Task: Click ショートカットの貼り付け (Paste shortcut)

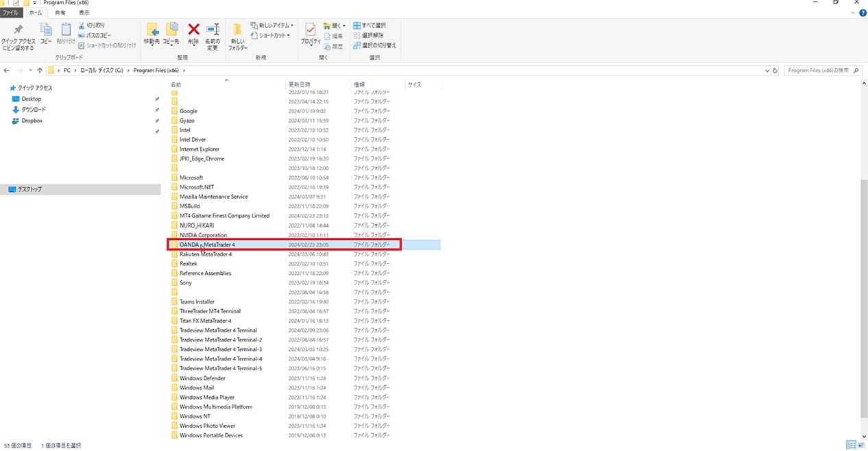Action: coord(107,45)
